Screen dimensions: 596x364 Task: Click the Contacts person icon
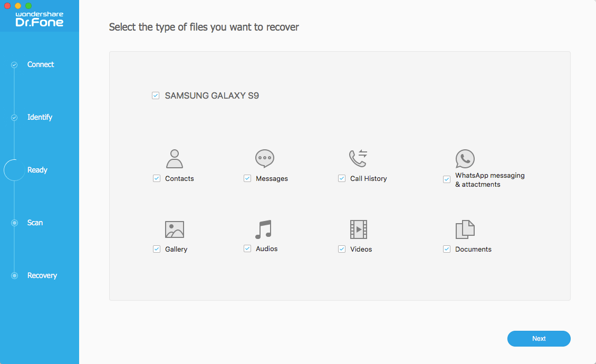175,159
